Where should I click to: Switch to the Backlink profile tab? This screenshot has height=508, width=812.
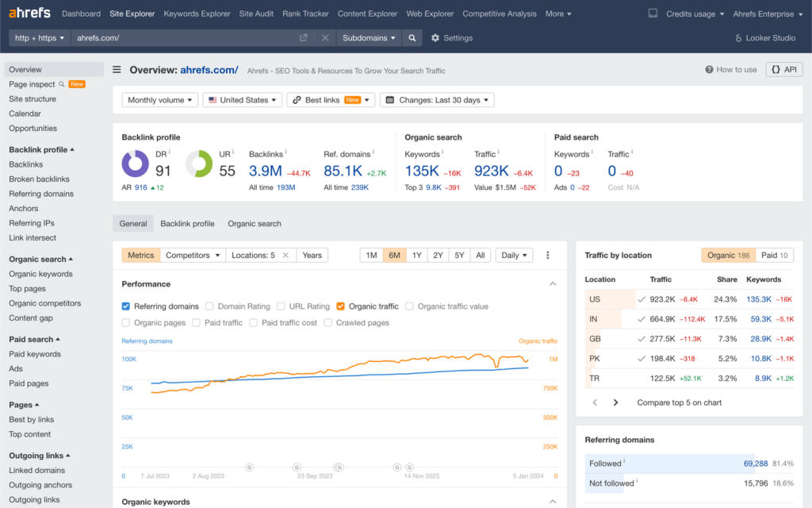[x=187, y=223]
